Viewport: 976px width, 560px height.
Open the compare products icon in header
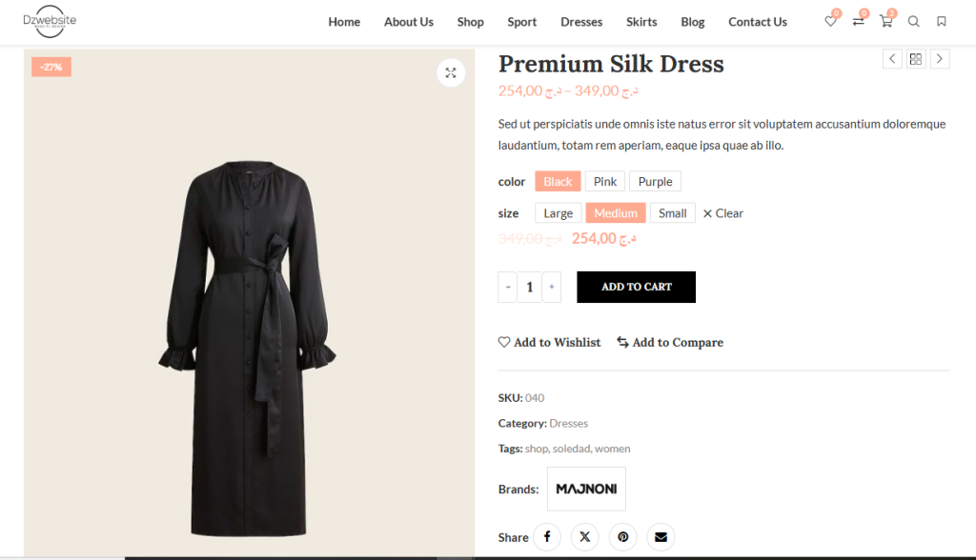857,21
